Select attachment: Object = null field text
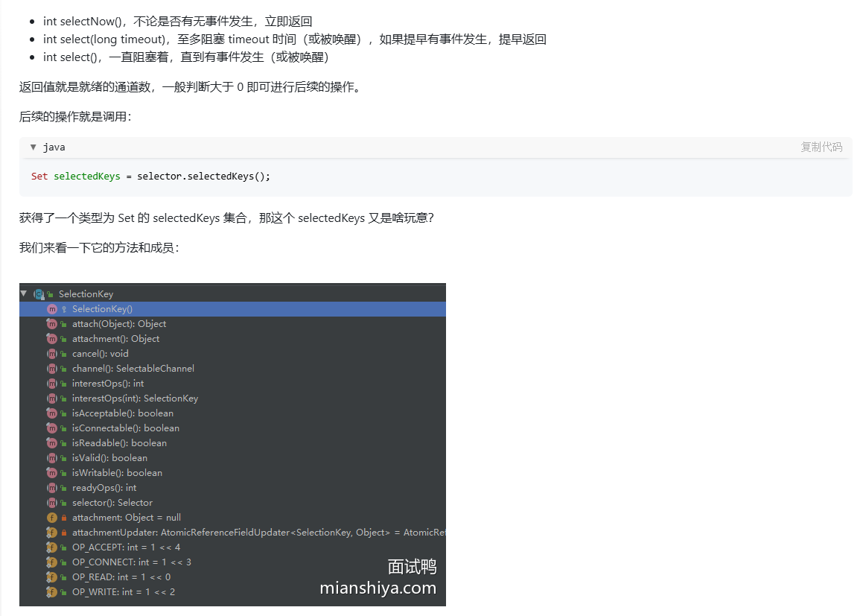866x616 pixels. 127,518
